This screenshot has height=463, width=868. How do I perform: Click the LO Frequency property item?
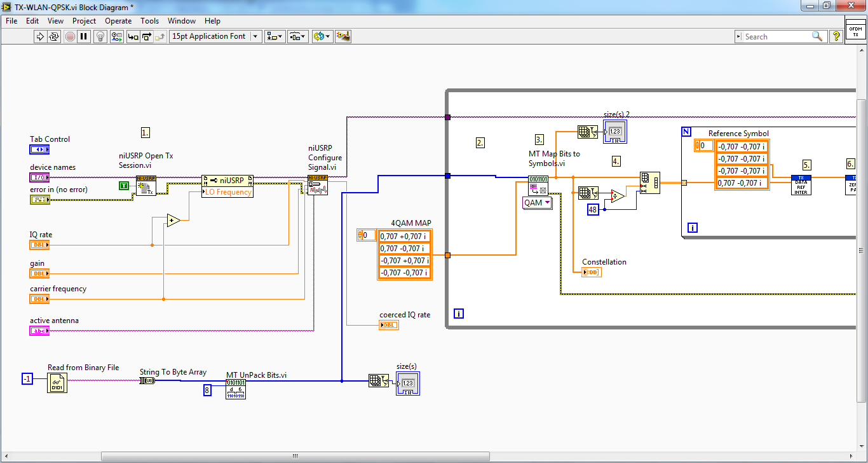227,192
